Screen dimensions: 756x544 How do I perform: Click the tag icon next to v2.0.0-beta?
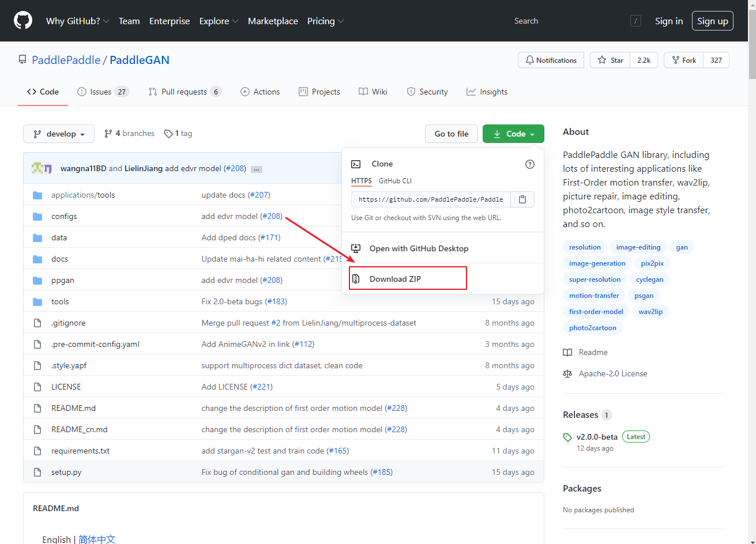(567, 437)
